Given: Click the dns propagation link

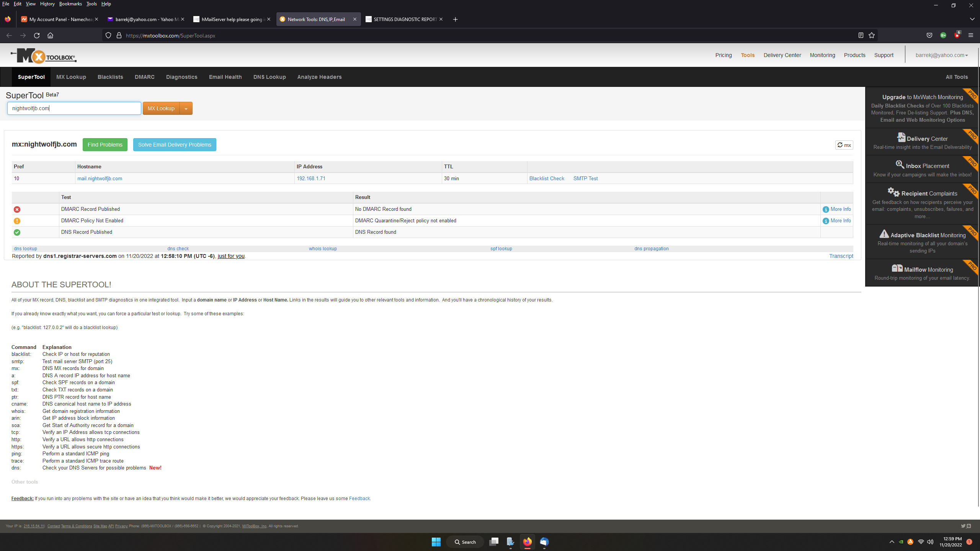Looking at the screenshot, I should (x=652, y=249).
